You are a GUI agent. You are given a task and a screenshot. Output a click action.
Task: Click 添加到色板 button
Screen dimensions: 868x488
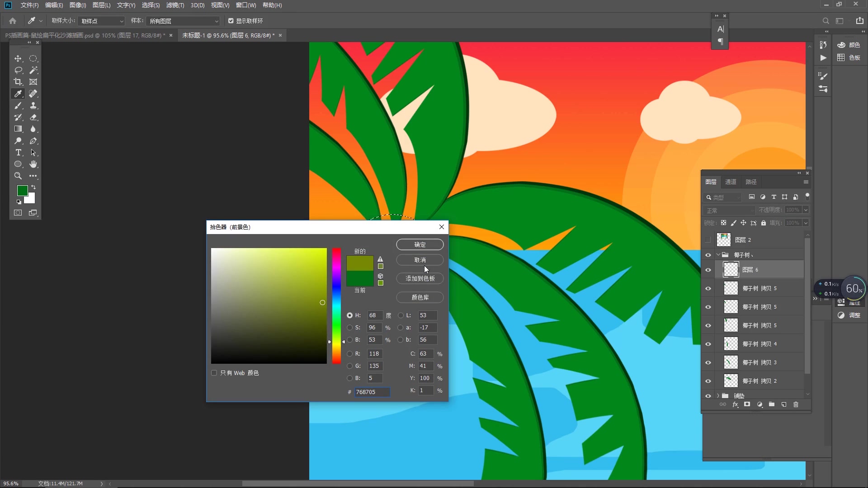(420, 278)
